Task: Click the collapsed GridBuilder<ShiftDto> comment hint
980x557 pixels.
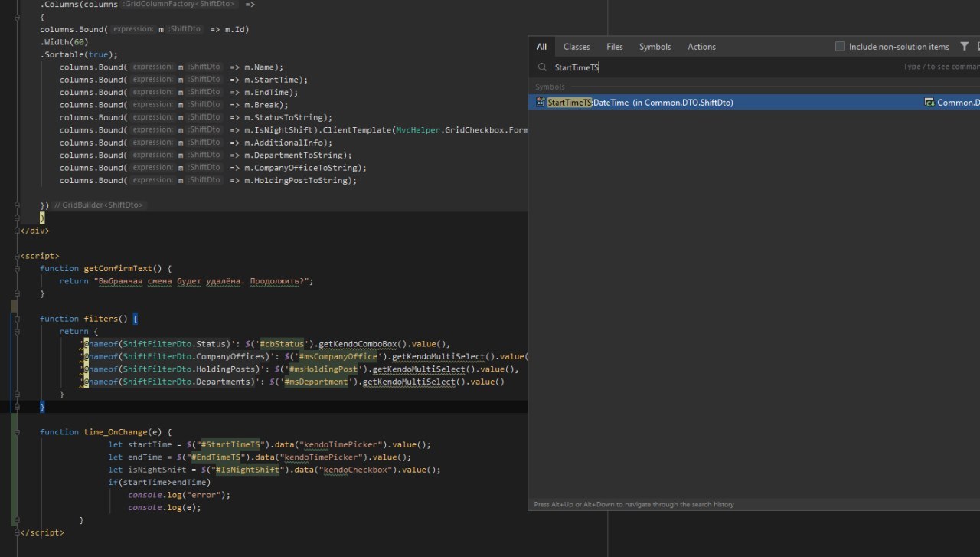Action: click(x=98, y=205)
